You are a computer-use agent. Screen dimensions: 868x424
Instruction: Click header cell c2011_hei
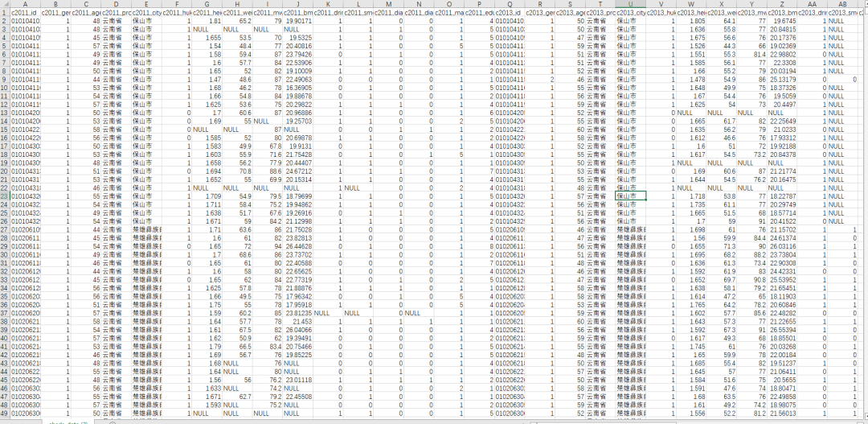(x=207, y=11)
